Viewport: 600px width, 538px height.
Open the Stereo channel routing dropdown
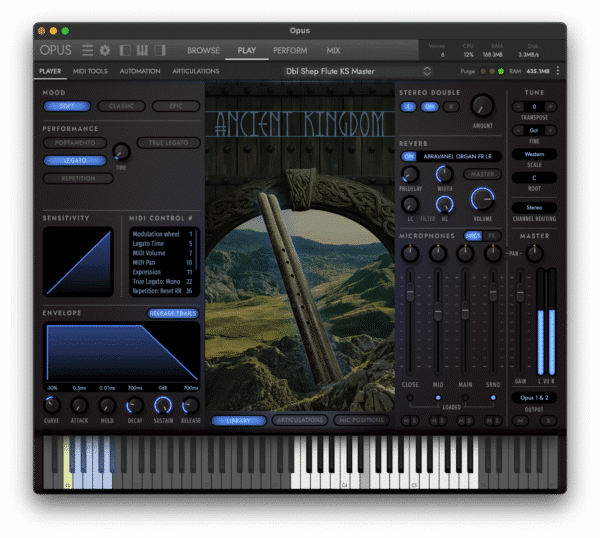click(x=534, y=208)
